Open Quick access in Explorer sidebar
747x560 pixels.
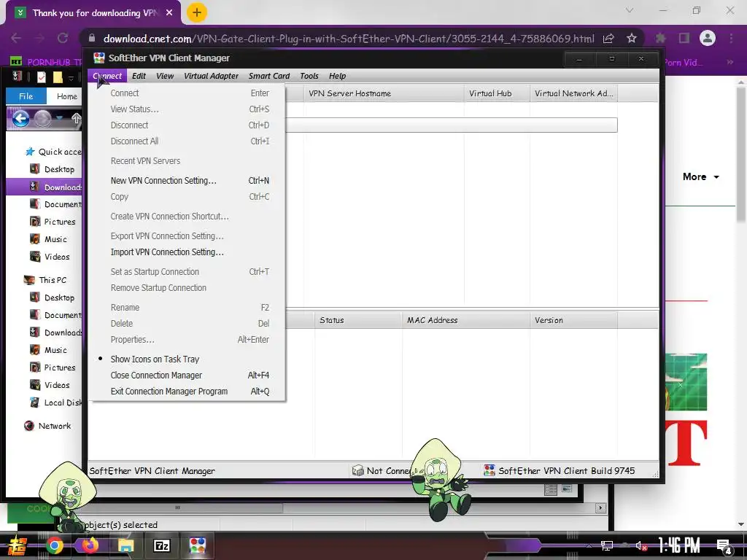tap(53, 152)
